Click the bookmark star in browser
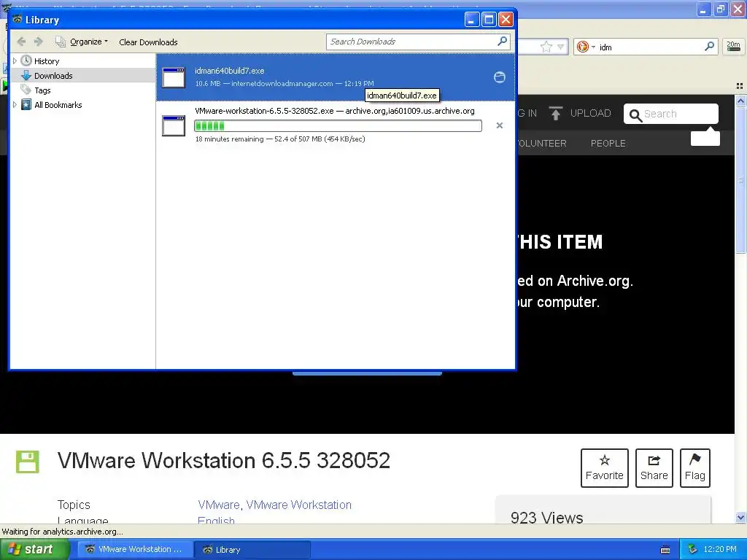This screenshot has width=747, height=560. pyautogui.click(x=546, y=47)
